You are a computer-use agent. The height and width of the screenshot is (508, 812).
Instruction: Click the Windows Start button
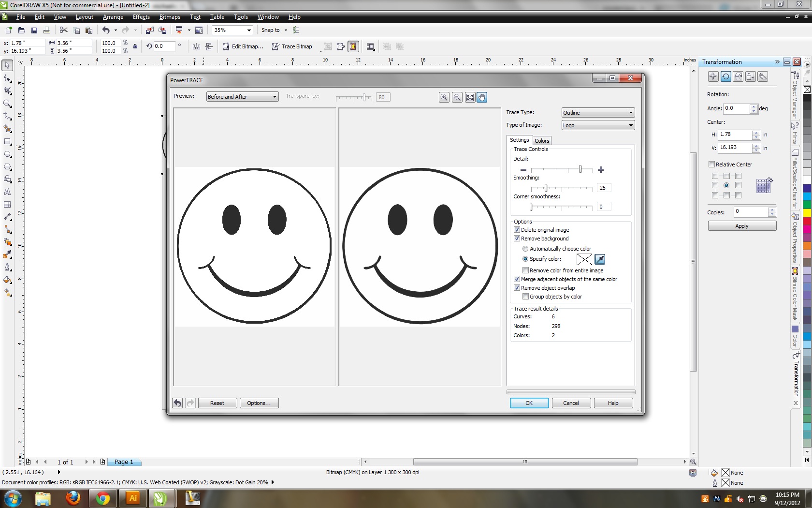pos(13,498)
